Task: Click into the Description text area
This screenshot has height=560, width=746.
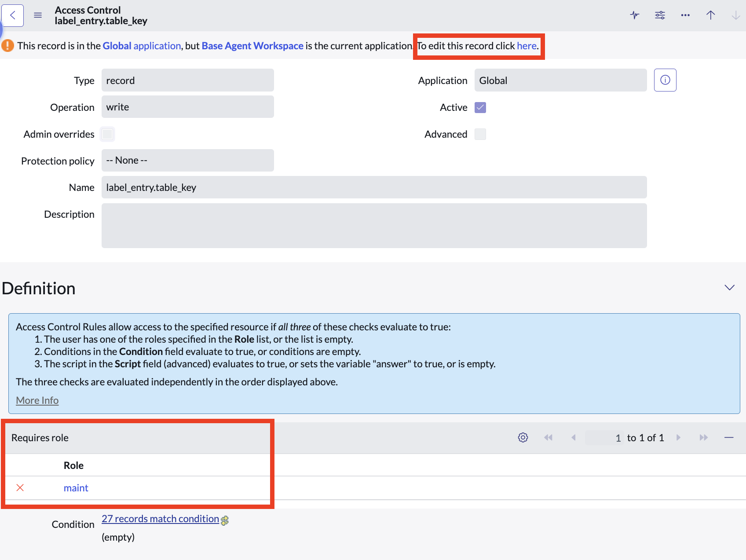Action: 374,226
